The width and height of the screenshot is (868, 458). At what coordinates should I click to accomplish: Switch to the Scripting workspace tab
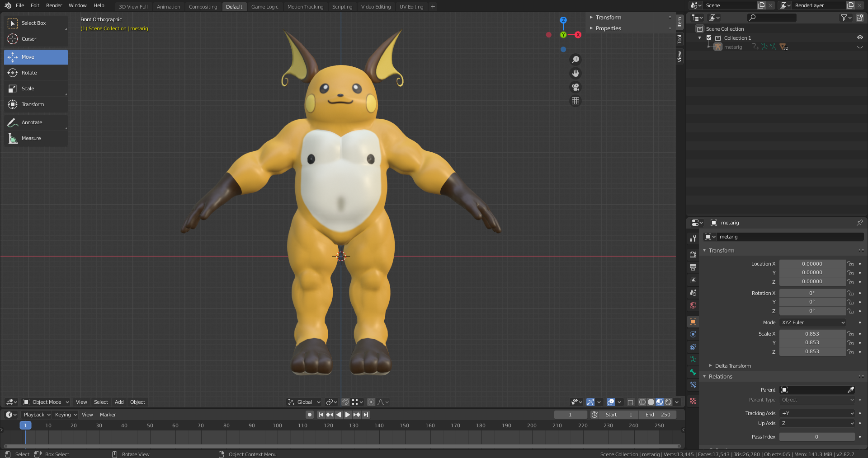pyautogui.click(x=342, y=7)
